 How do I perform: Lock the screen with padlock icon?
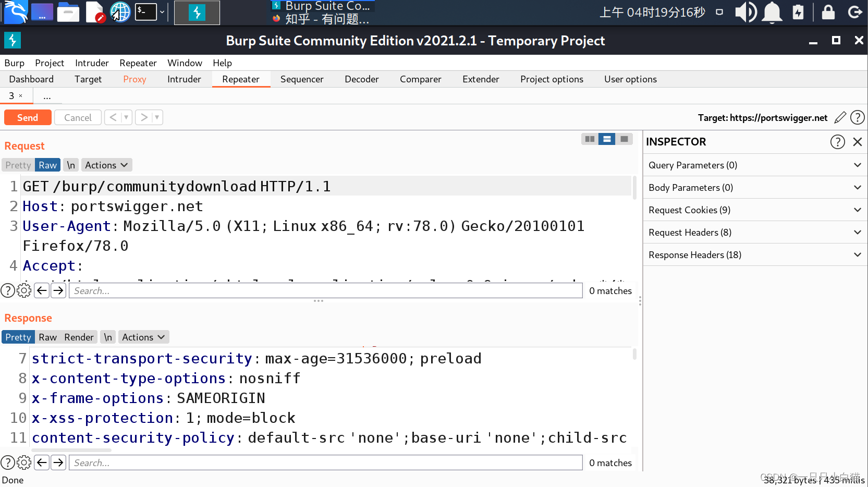pos(828,12)
